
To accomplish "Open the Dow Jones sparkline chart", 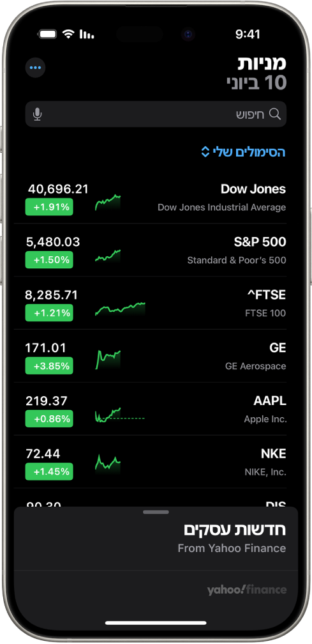I will [x=108, y=203].
